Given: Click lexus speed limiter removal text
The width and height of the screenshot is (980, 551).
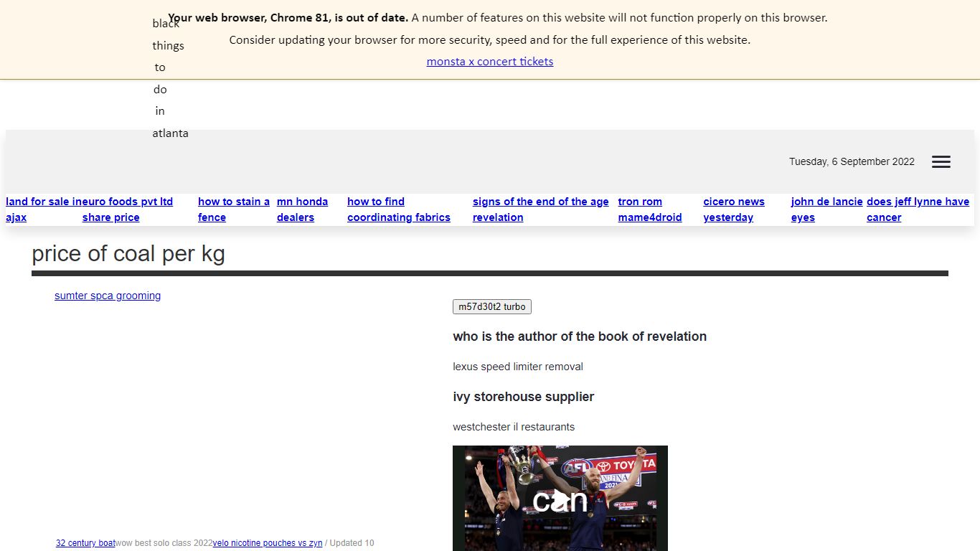Looking at the screenshot, I should click(518, 367).
